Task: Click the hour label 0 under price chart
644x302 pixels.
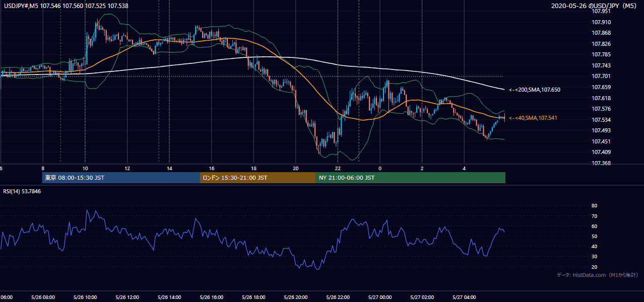Action: pyautogui.click(x=380, y=169)
